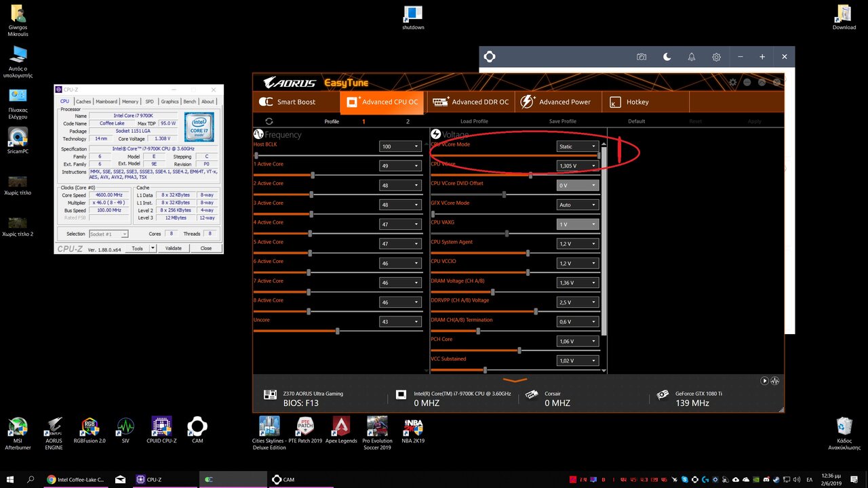Viewport: 868px width, 488px height.
Task: Expand the 1 Active Core ratio dropdown
Action: [400, 166]
